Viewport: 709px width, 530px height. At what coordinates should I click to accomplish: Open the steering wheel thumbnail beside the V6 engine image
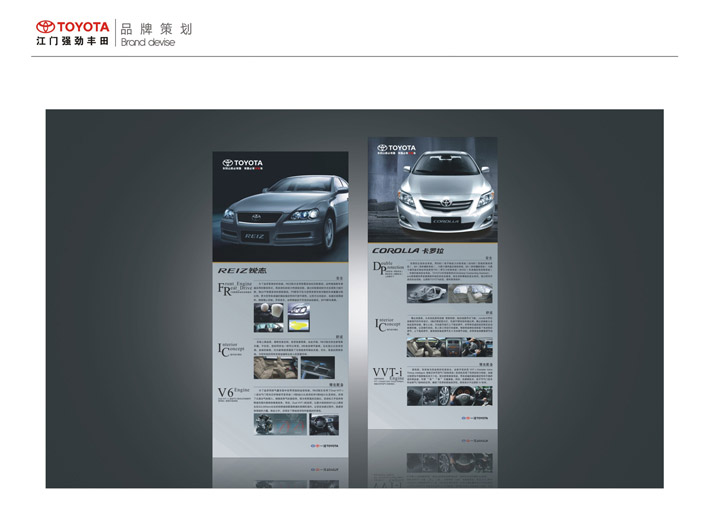(x=324, y=425)
